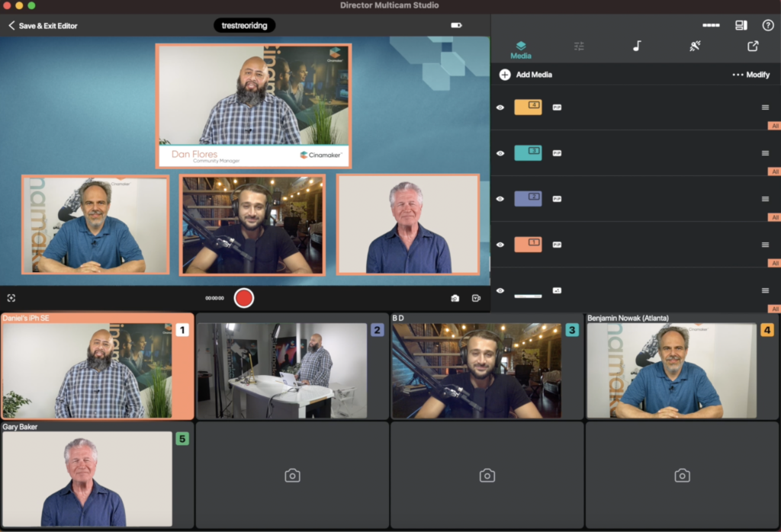The width and height of the screenshot is (781, 532).
Task: Click PiP icon on teal layer 3
Action: pos(557,153)
